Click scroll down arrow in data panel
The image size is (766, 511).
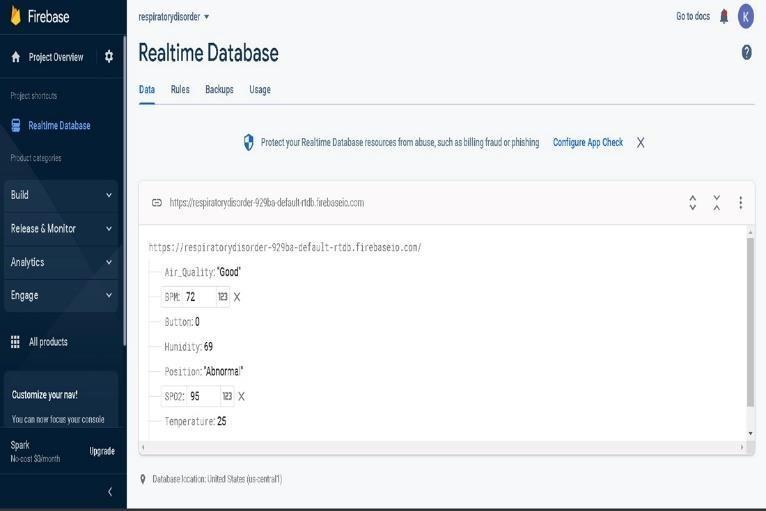[750, 434]
